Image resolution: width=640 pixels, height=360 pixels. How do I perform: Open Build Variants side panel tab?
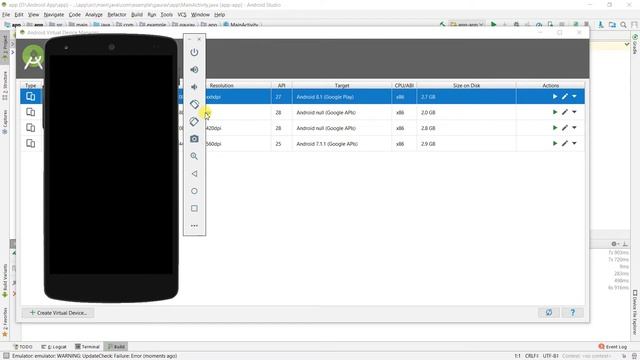(5, 281)
